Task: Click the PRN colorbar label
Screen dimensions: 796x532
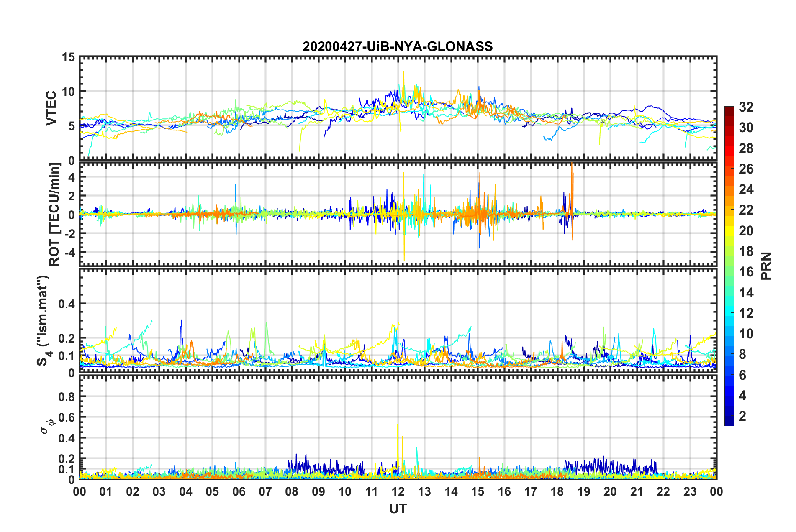Action: click(x=766, y=266)
